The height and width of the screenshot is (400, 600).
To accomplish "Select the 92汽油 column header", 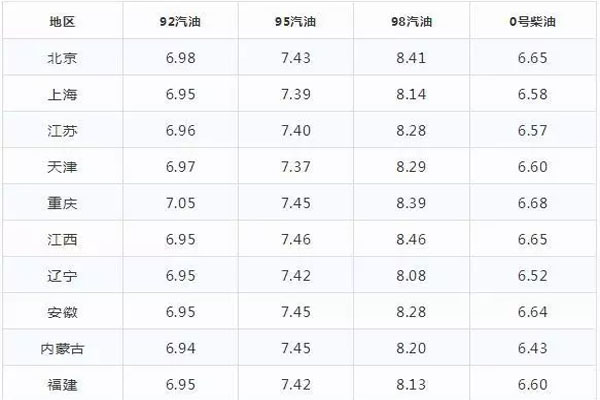I will [x=180, y=21].
